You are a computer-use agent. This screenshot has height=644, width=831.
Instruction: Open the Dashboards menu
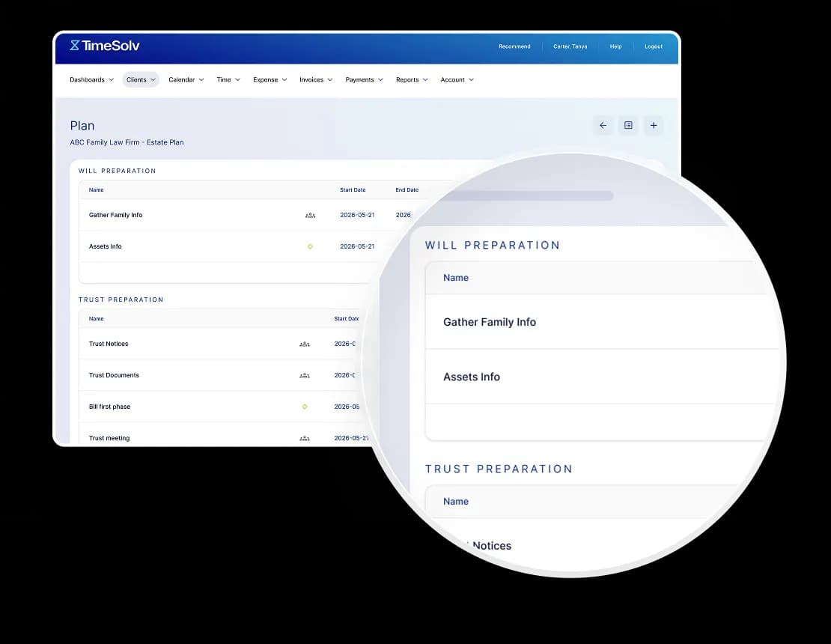91,79
